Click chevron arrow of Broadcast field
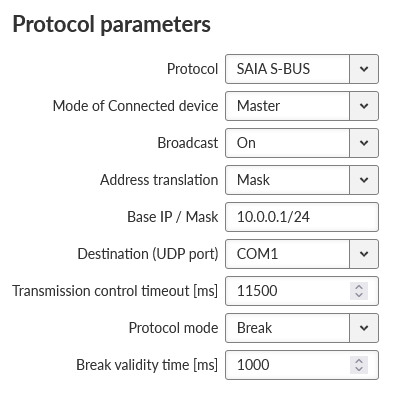 pyautogui.click(x=364, y=143)
